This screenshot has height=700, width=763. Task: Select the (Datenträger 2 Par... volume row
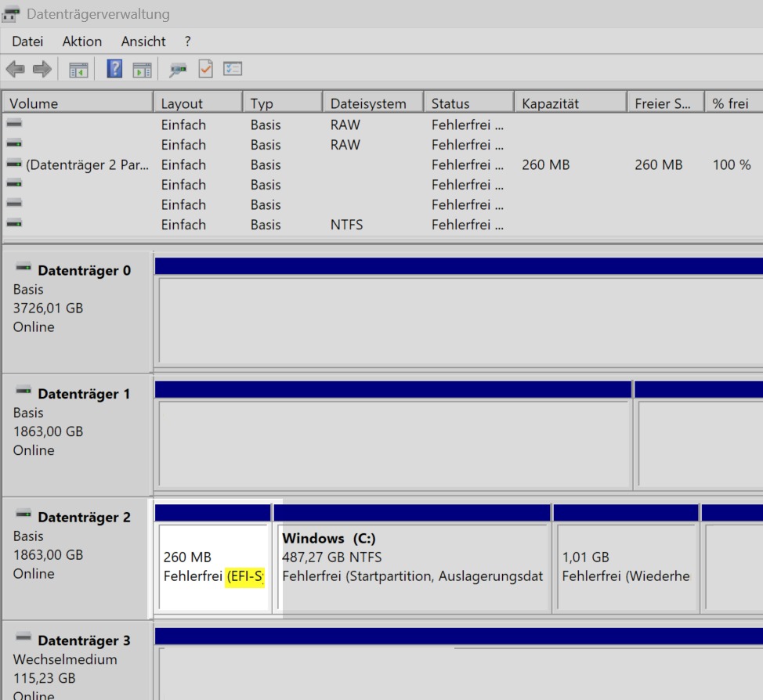point(382,165)
